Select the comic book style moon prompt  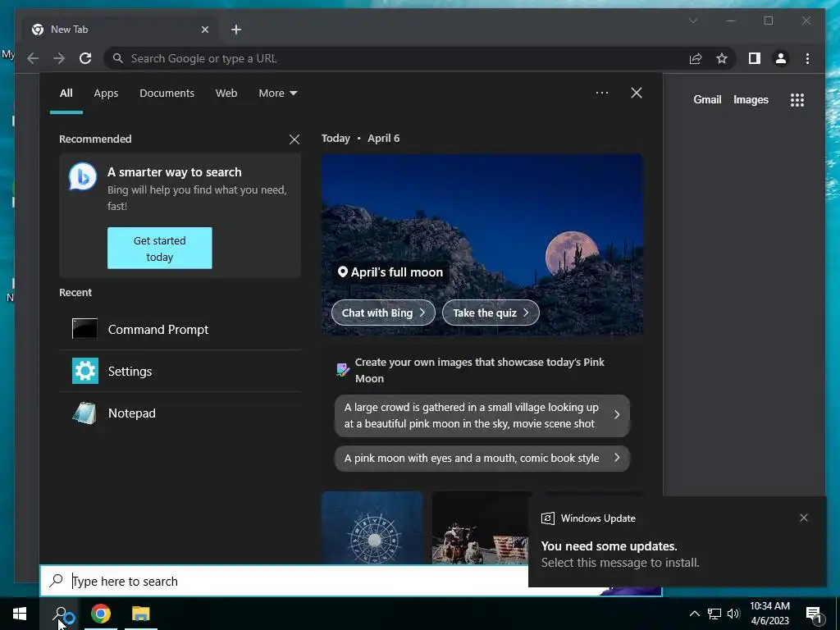pyautogui.click(x=482, y=458)
